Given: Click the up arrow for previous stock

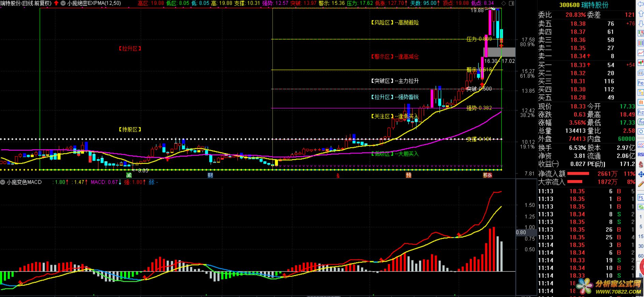Looking at the screenshot, I should pyautogui.click(x=641, y=14).
